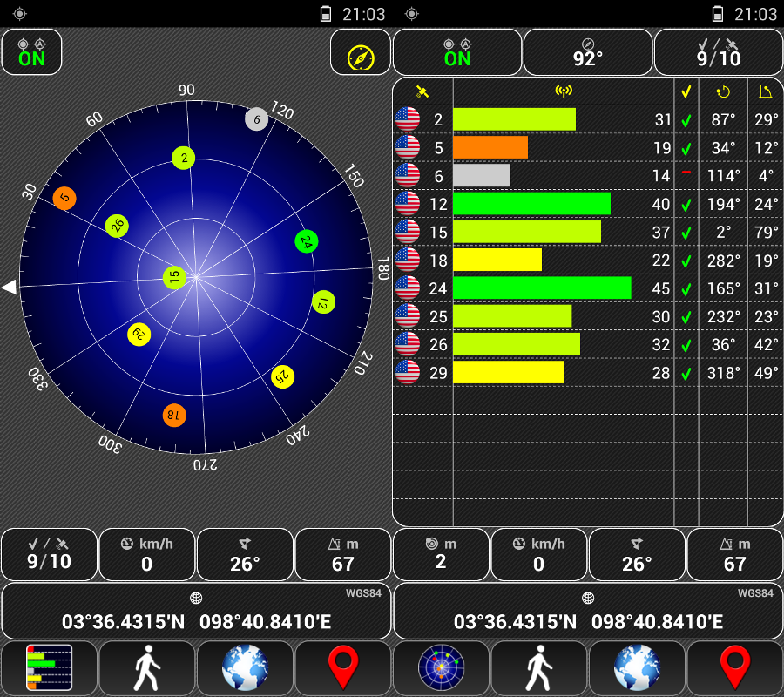Open the radar sky plot view icon
This screenshot has height=697, width=784.
point(441,668)
